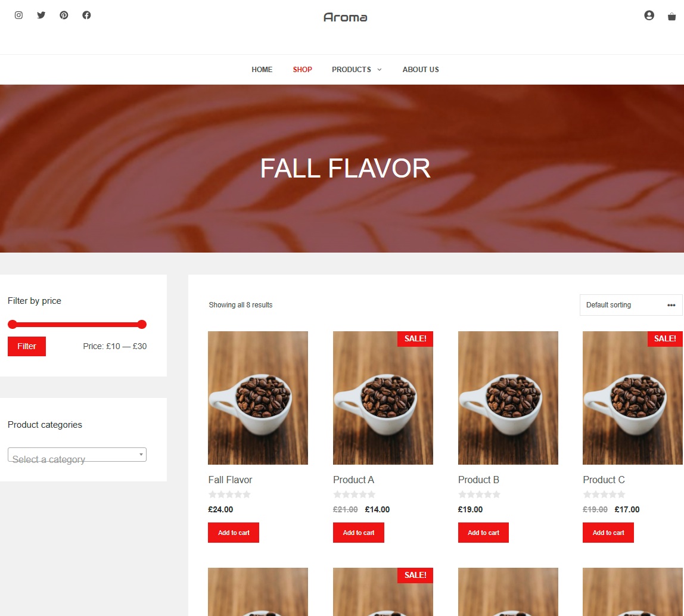
Task: Open the Instagram social link
Action: [x=18, y=15]
